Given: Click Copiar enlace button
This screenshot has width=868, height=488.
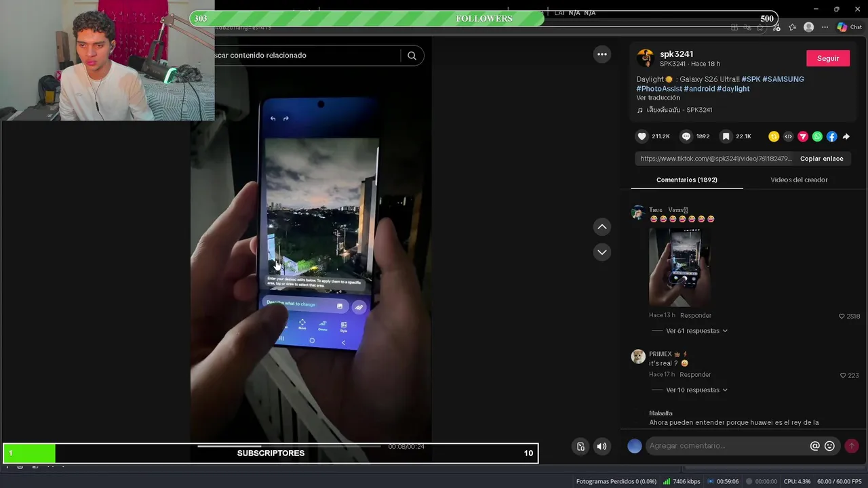Looking at the screenshot, I should (822, 159).
